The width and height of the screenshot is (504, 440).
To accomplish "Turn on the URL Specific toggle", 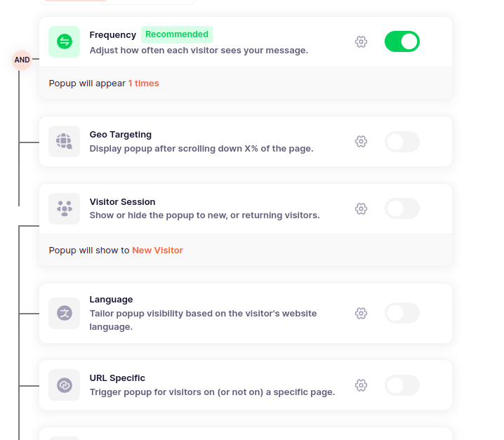I will click(402, 385).
